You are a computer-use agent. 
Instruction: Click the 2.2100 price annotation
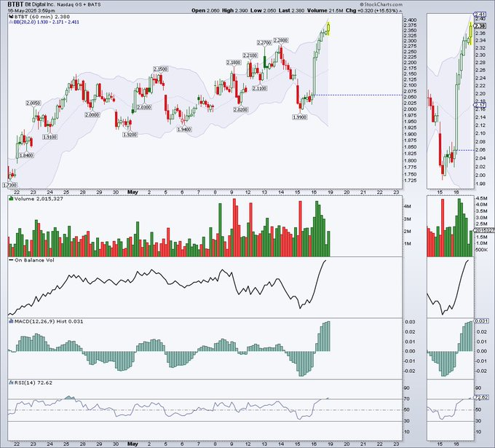(x=250, y=55)
